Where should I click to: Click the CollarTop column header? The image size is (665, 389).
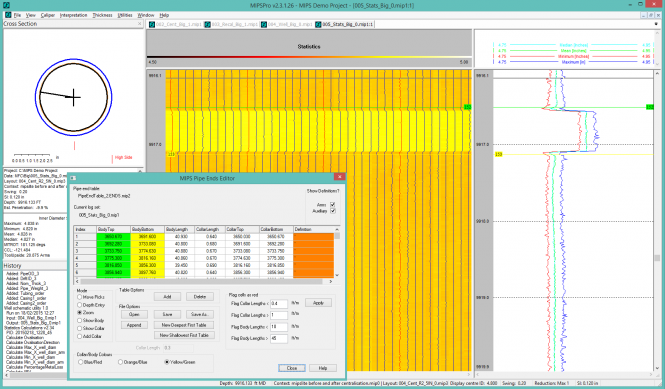click(242, 229)
